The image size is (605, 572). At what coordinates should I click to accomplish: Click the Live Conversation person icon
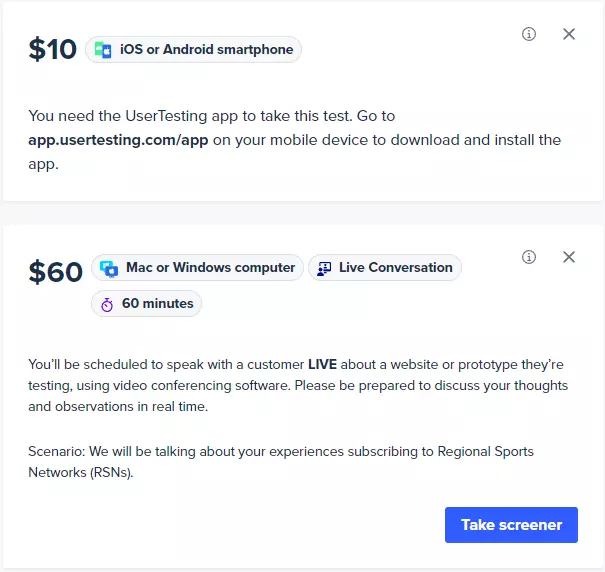(x=324, y=268)
